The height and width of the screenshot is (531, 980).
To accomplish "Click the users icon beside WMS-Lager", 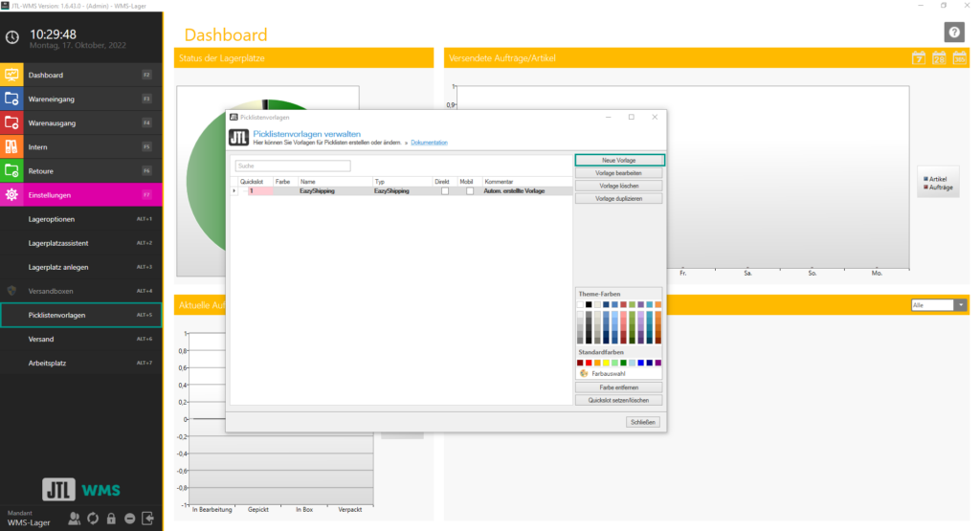I will [x=75, y=519].
